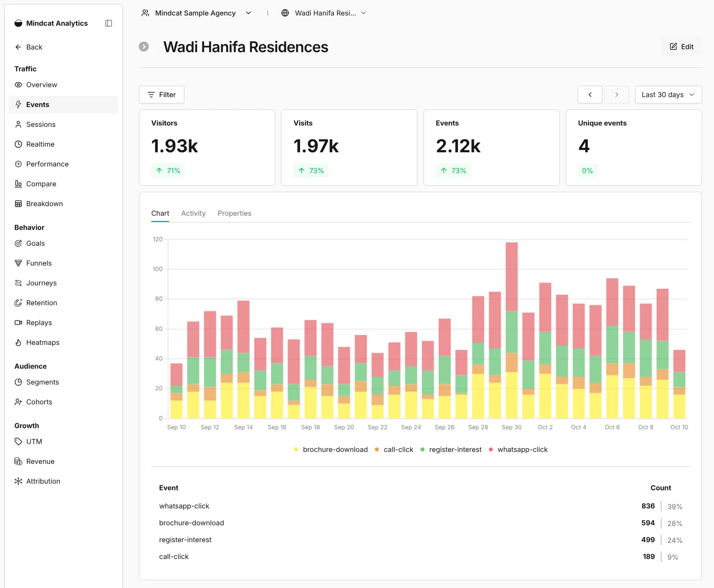Open the Retention icon
This screenshot has width=714, height=588.
[x=18, y=303]
